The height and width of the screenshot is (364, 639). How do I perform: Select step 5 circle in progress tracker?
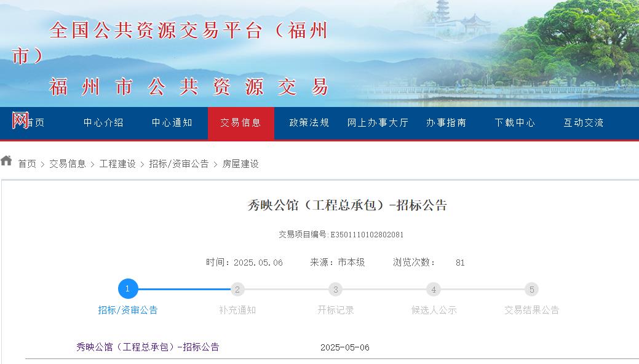click(x=532, y=290)
